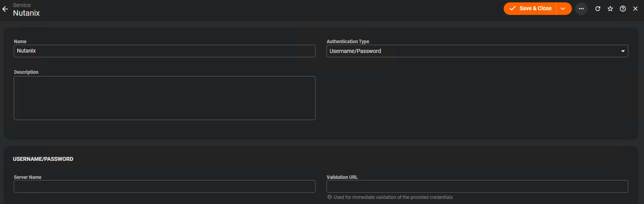Click the USERNAME/PASSWORD section header

tap(43, 159)
